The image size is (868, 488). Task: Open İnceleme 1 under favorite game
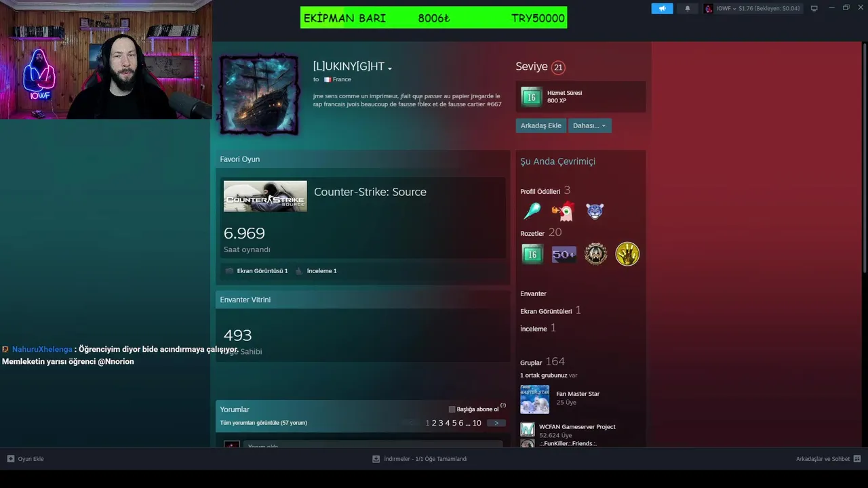(321, 270)
